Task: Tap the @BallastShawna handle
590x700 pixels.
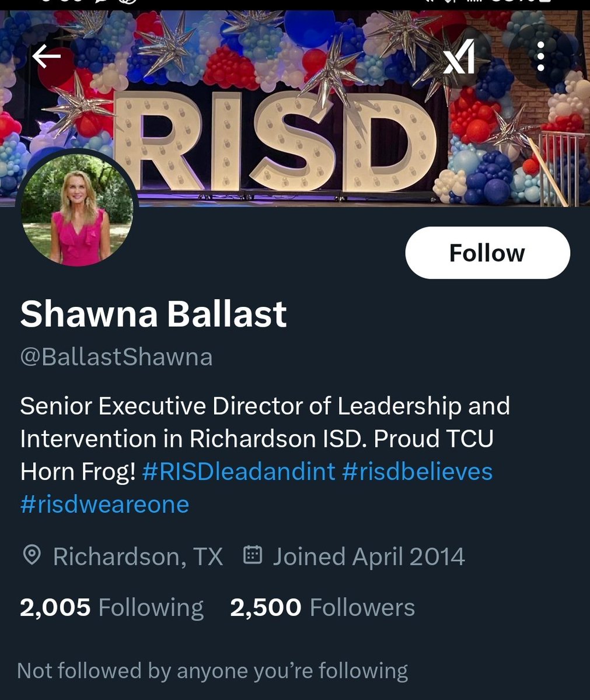Action: tap(116, 356)
